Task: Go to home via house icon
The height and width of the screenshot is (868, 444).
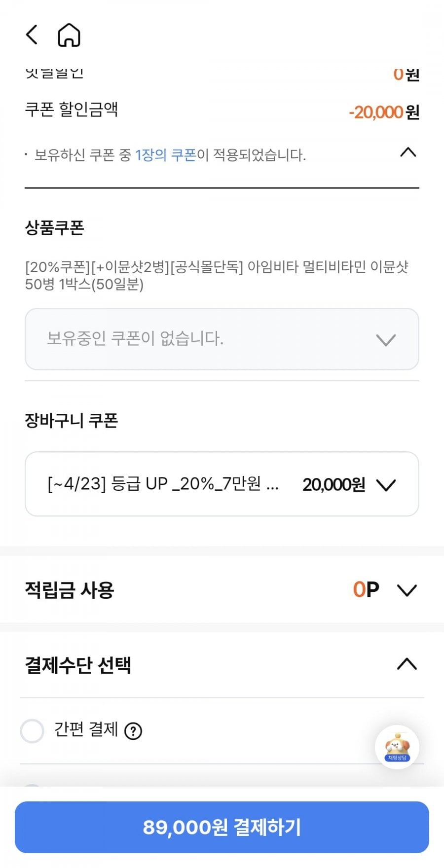Action: click(x=69, y=35)
